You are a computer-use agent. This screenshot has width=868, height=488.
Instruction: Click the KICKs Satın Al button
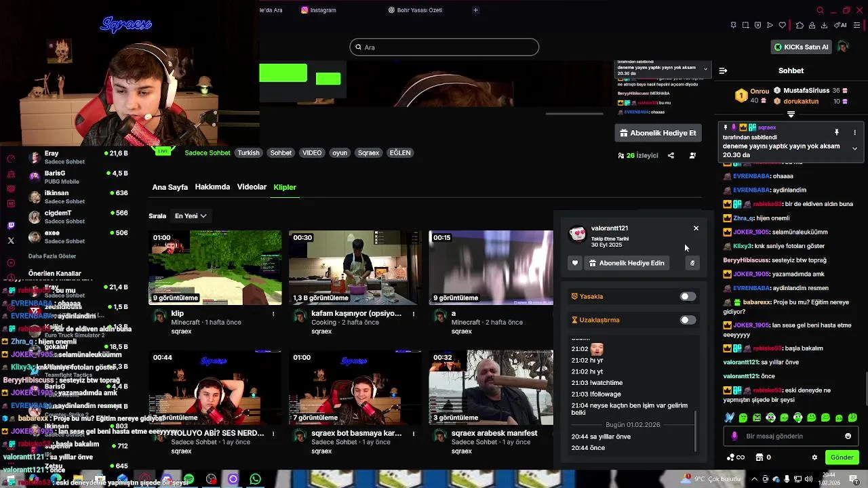coord(802,47)
